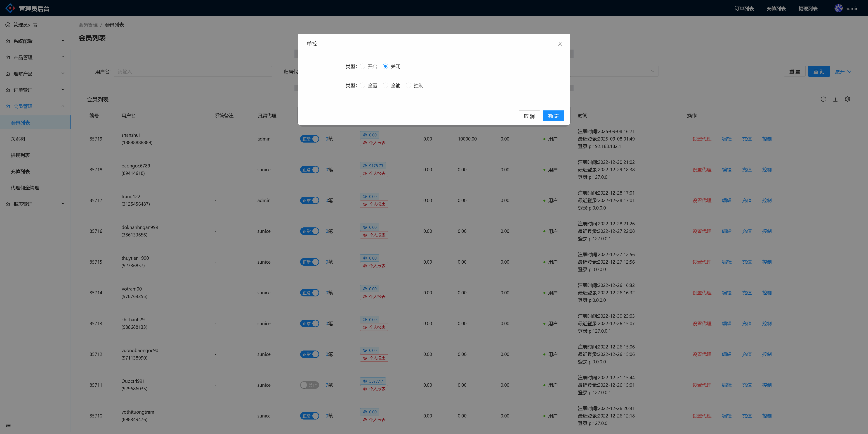Open the 关系树 sidebar menu item
This screenshot has height=434, width=868.
point(18,139)
